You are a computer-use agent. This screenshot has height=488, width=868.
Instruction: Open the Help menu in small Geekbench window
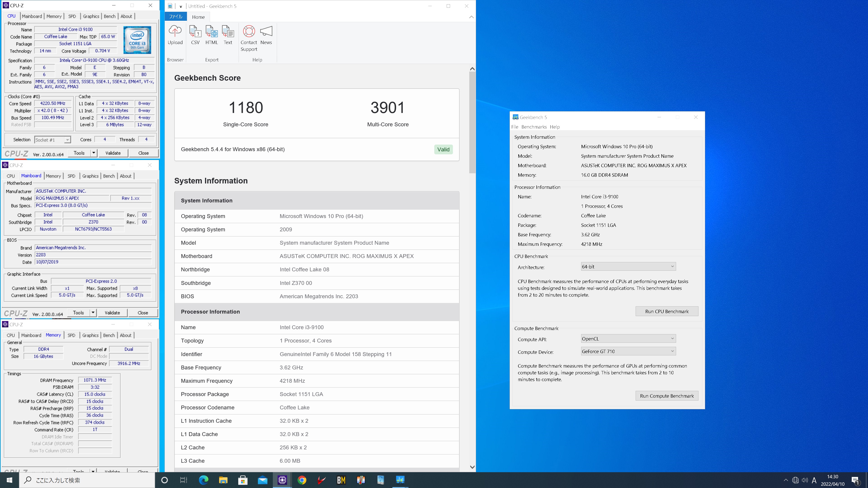coord(554,127)
